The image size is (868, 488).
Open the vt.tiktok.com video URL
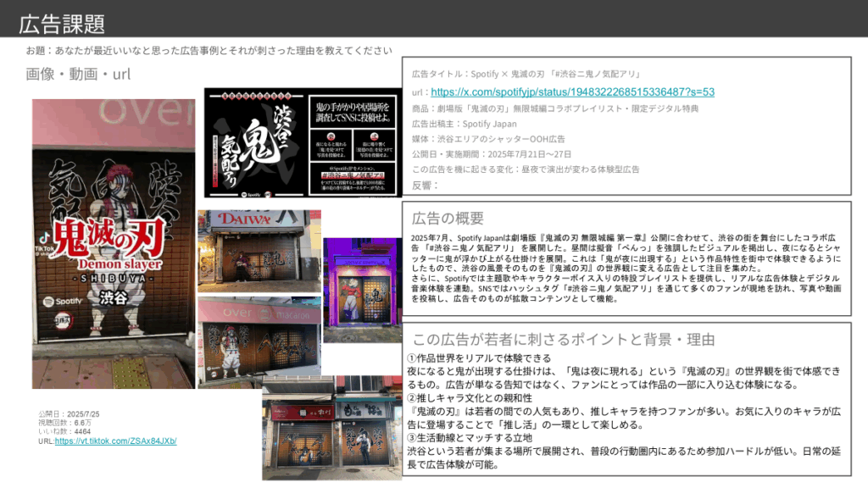115,441
